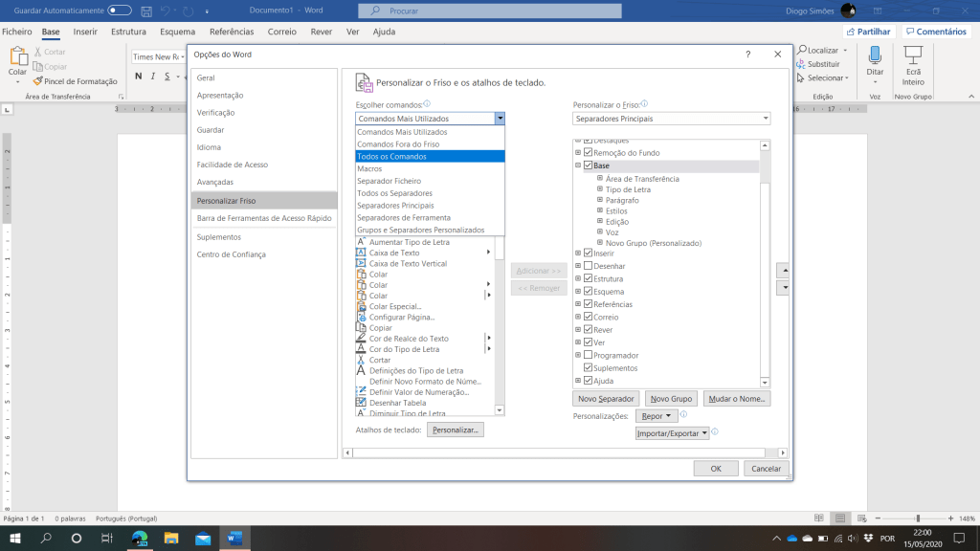The height and width of the screenshot is (551, 980).
Task: Expand the Tipo de Letra group
Action: [x=600, y=189]
